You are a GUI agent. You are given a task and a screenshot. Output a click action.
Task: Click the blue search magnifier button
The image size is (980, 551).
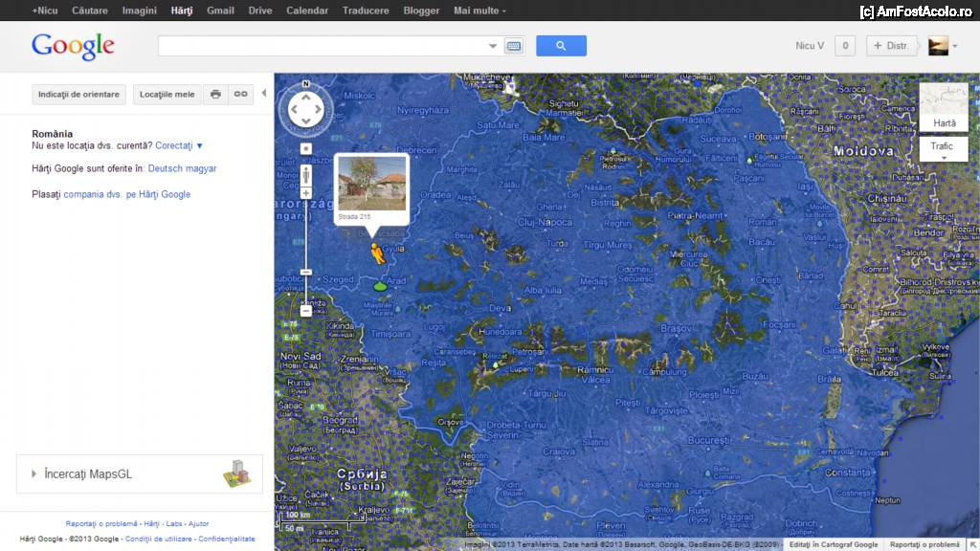pyautogui.click(x=561, y=46)
